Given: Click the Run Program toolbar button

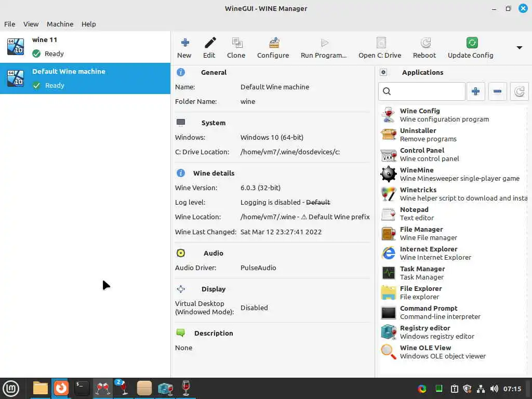Looking at the screenshot, I should (x=324, y=48).
